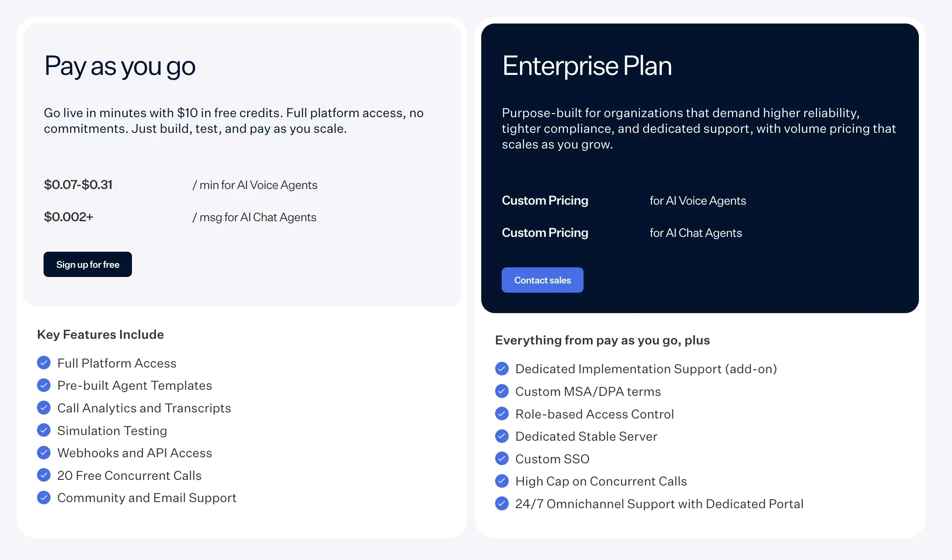Click checkmark next to Custom MSA/DPA terms
The height and width of the screenshot is (560, 952).
(502, 391)
